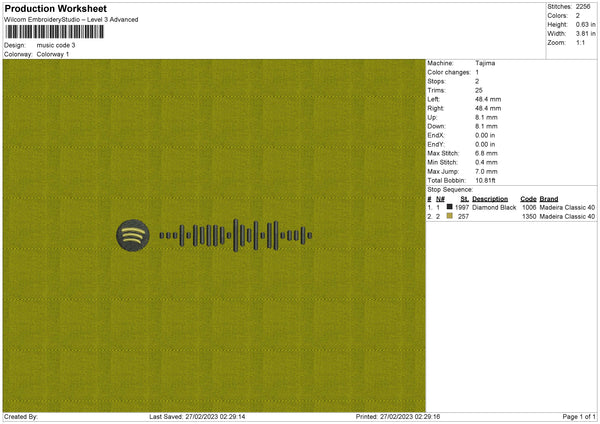Click the Zoom value 1:1
The width and height of the screenshot is (600, 424).
(x=580, y=43)
